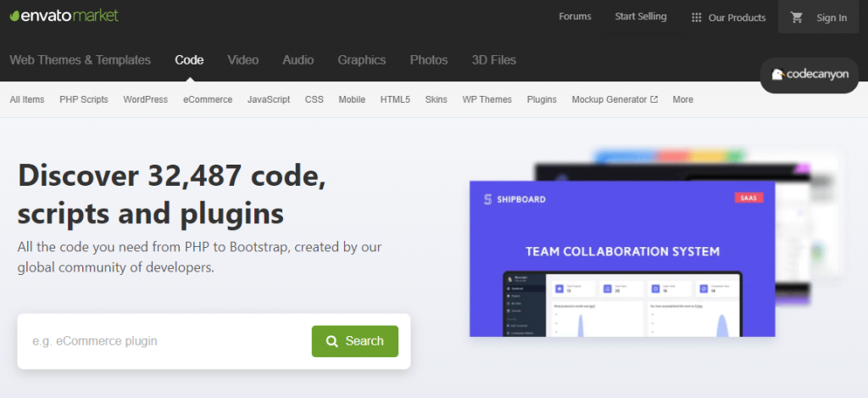Switch to the Video category
Image resolution: width=868 pixels, height=398 pixels.
[x=243, y=60]
